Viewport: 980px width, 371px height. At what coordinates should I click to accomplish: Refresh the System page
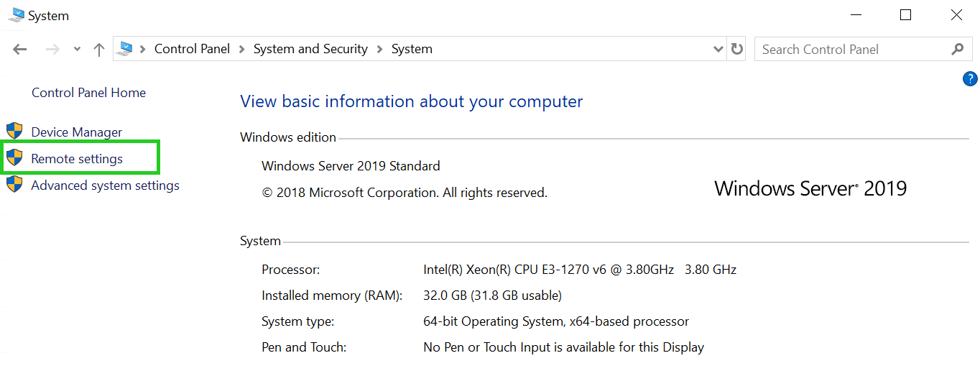[x=737, y=49]
